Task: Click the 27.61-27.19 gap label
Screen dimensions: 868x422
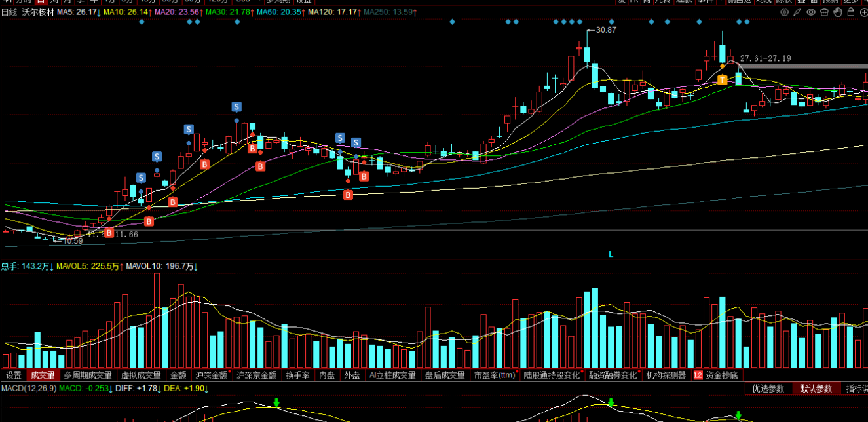Action: (x=765, y=58)
